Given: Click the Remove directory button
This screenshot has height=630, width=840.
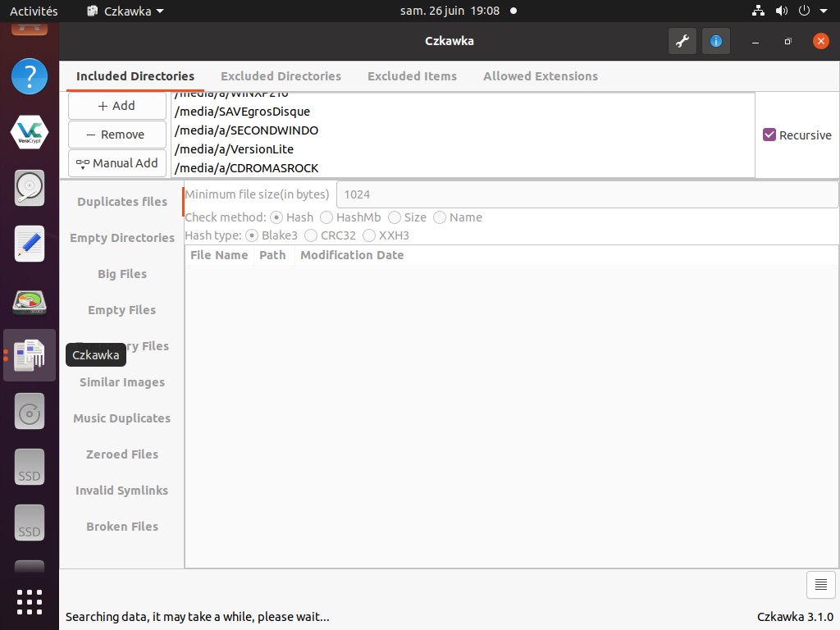Looking at the screenshot, I should click(116, 135).
